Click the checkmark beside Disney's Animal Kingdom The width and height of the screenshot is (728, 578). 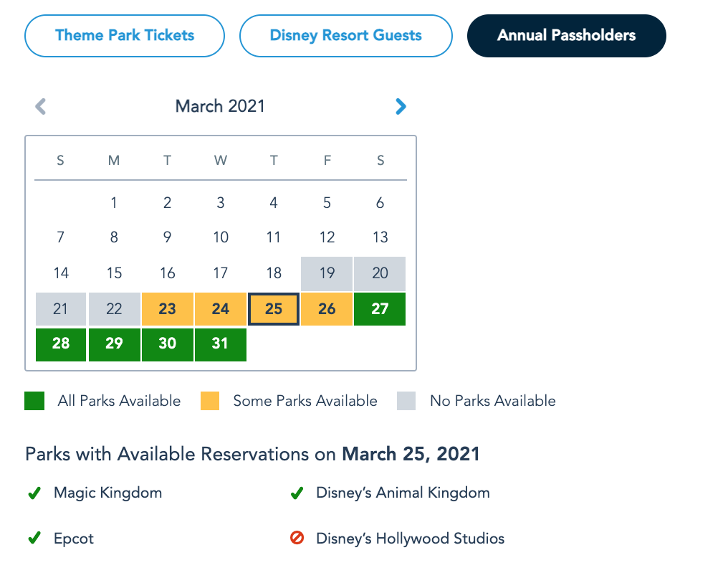(x=296, y=493)
